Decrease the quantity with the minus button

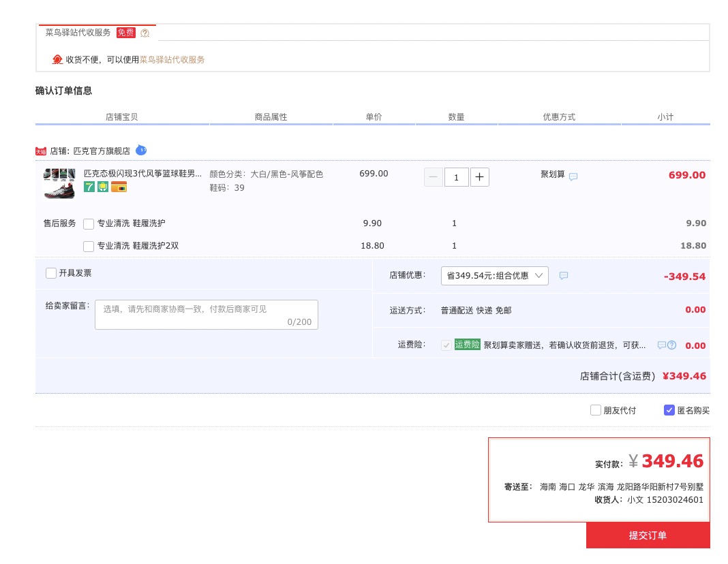(433, 177)
